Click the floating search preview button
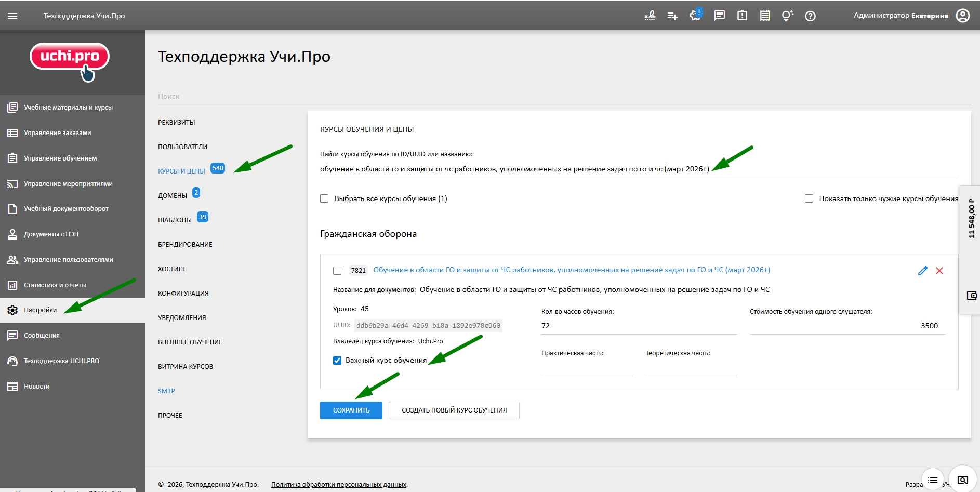Screen dimensions: 980x492 (x=963, y=480)
